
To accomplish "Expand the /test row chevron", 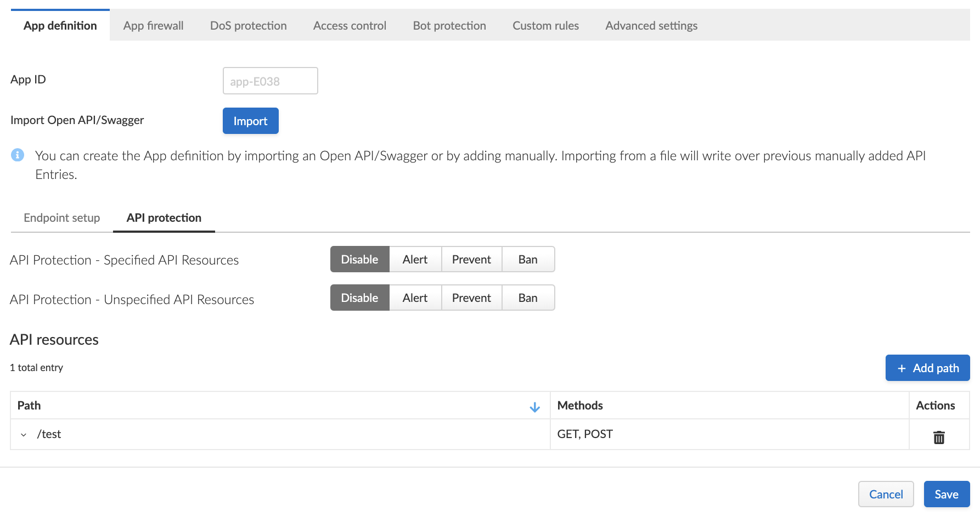I will 24,435.
